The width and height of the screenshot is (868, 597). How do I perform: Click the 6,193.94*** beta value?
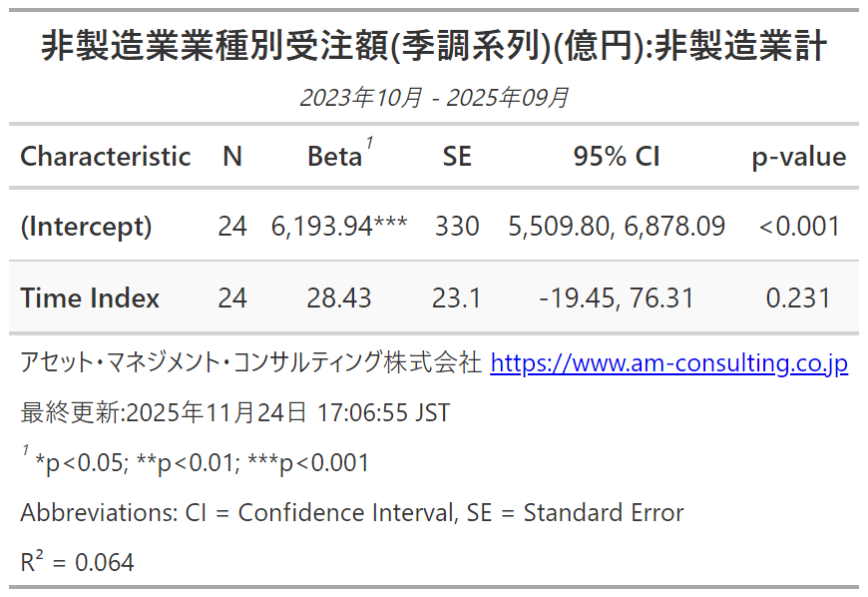click(x=339, y=227)
